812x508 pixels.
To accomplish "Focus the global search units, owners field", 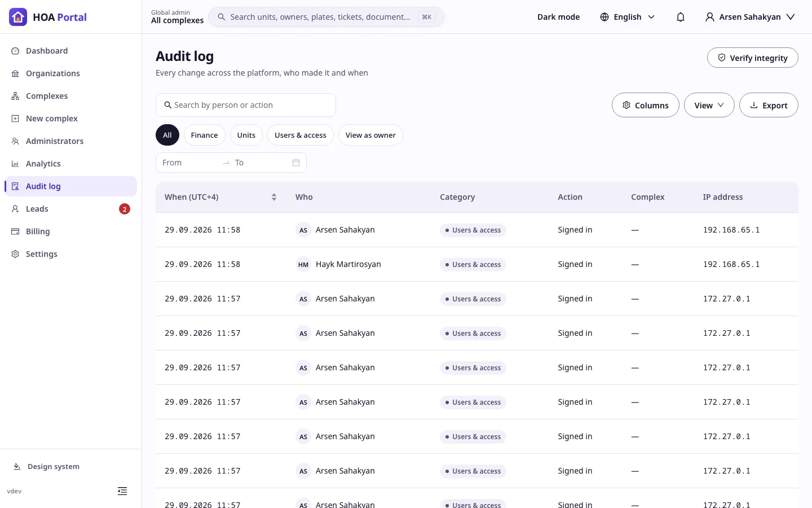I will [326, 17].
